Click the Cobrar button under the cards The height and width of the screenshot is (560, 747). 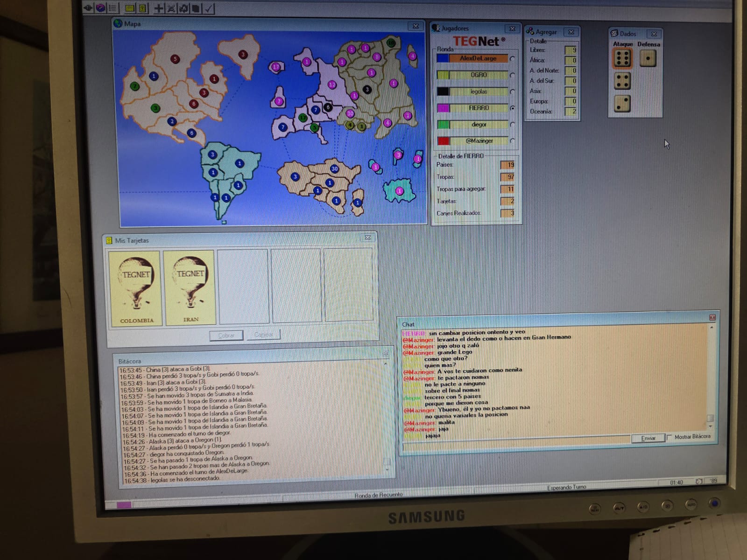(x=226, y=335)
